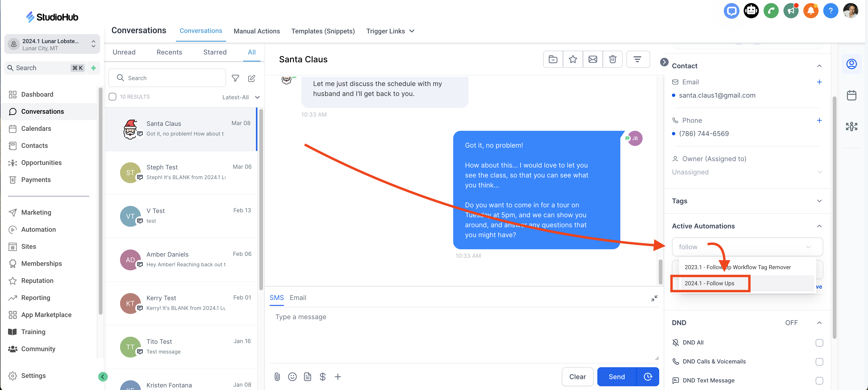Image resolution: width=868 pixels, height=390 pixels.
Task: Select 2024.1 - Follow Ups option
Action: coord(709,283)
